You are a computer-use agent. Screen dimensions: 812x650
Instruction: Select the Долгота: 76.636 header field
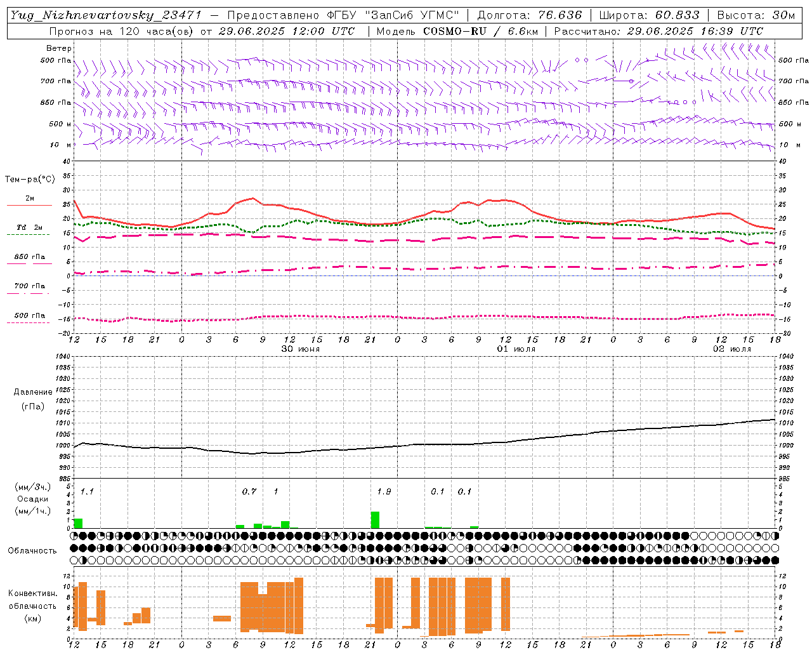point(530,15)
